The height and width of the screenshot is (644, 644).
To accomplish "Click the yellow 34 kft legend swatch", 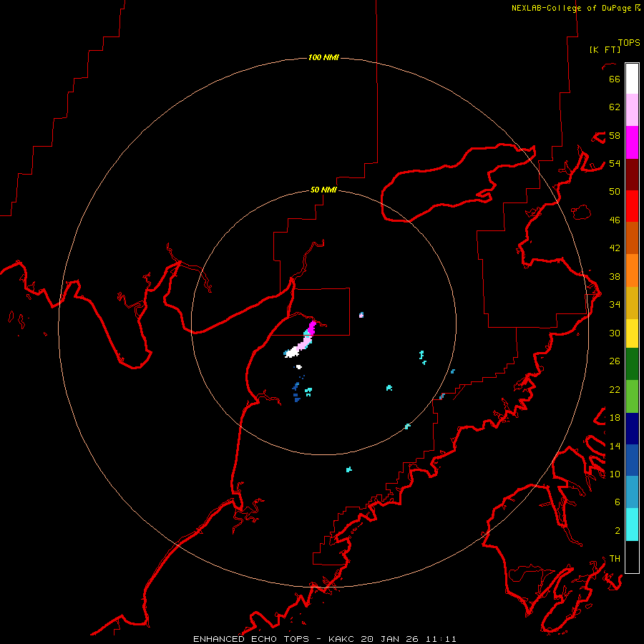I will pyautogui.click(x=632, y=333).
